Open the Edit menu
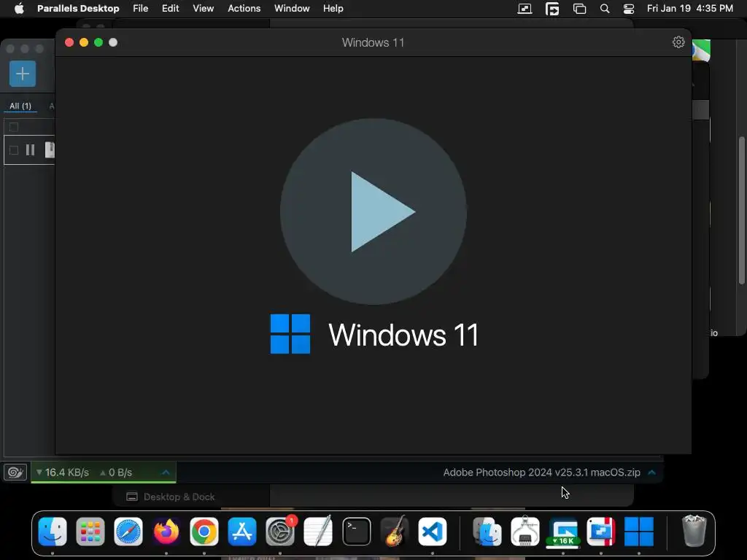 click(x=170, y=9)
